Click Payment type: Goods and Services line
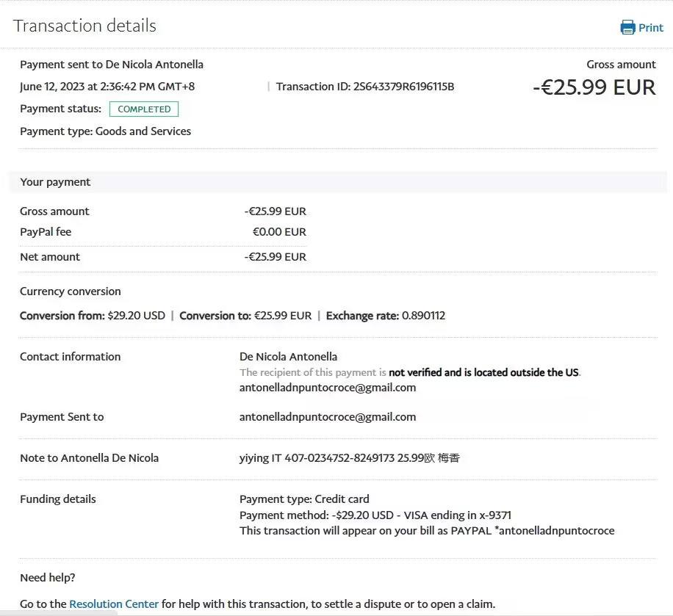The height and width of the screenshot is (616, 673). pos(105,131)
